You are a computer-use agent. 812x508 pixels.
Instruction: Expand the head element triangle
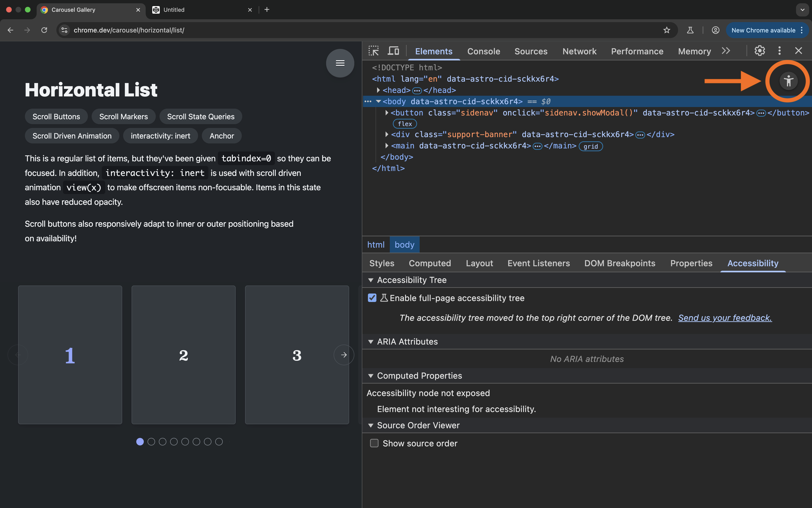click(x=378, y=90)
